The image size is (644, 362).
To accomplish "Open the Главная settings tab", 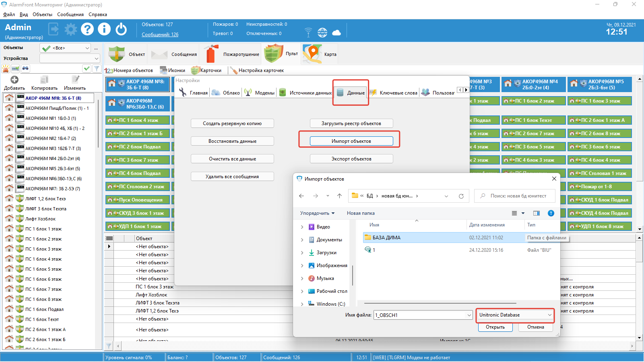I will (193, 93).
